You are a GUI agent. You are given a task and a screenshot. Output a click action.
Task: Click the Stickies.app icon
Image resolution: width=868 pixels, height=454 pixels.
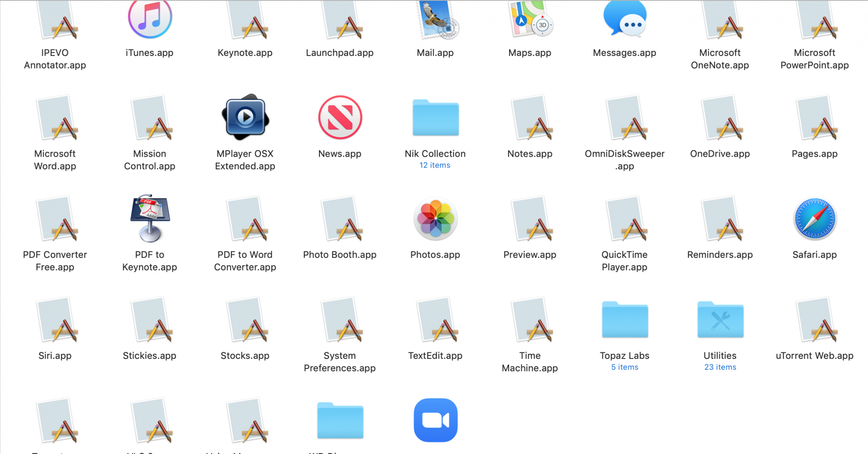coord(152,320)
